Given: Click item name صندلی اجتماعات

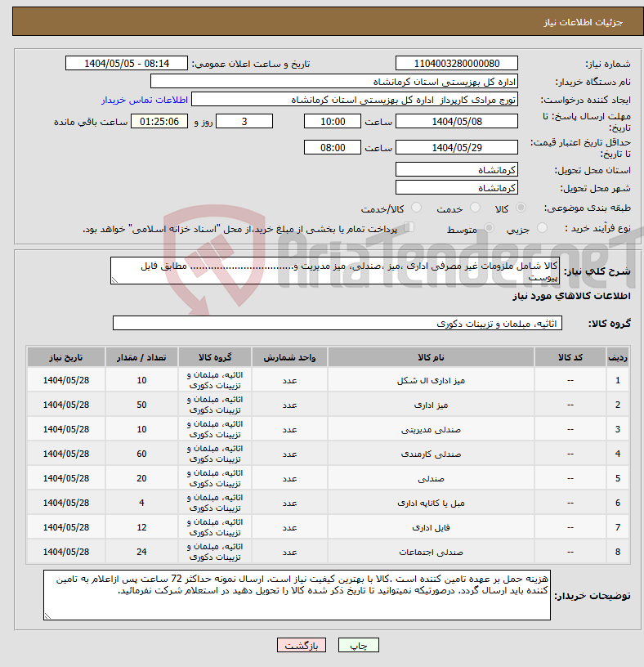Looking at the screenshot, I should (431, 552).
